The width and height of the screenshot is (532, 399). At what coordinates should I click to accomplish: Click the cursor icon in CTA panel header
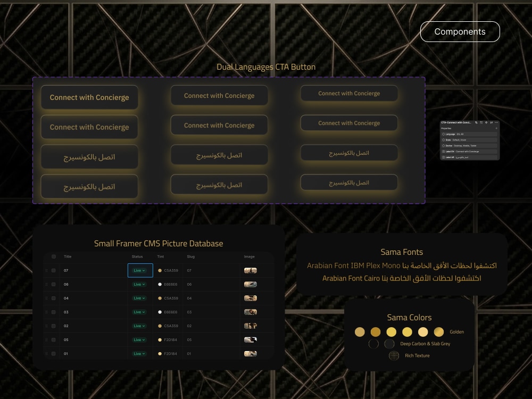[x=476, y=122]
